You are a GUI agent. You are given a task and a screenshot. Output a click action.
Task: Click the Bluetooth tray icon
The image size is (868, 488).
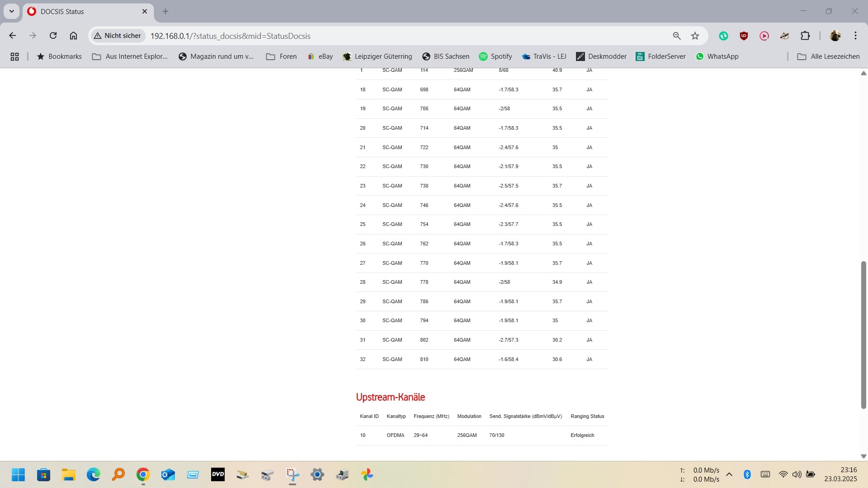click(747, 474)
